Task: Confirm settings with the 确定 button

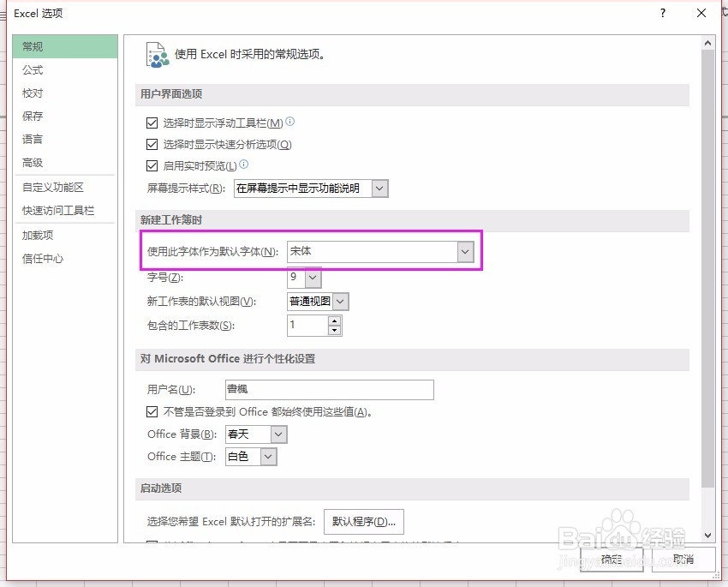Action: click(612, 560)
